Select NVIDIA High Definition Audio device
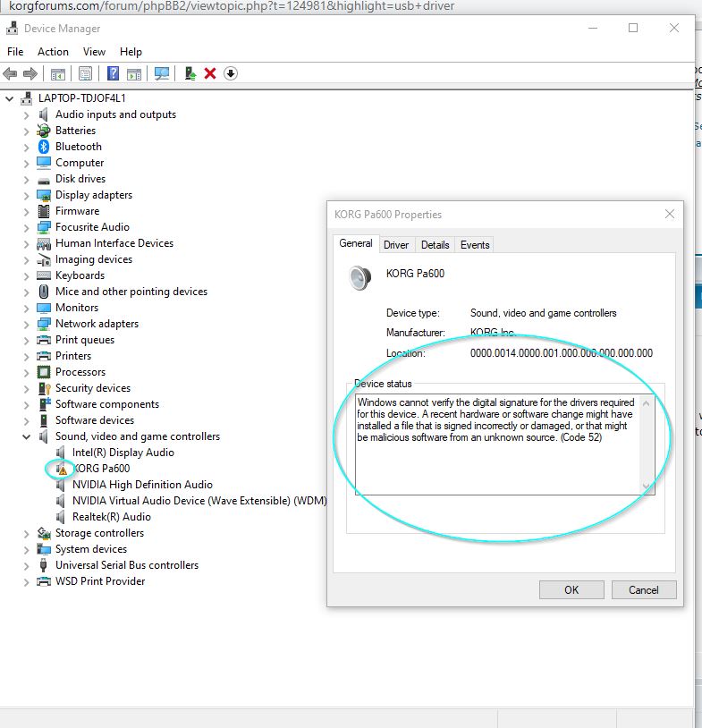 (x=142, y=484)
